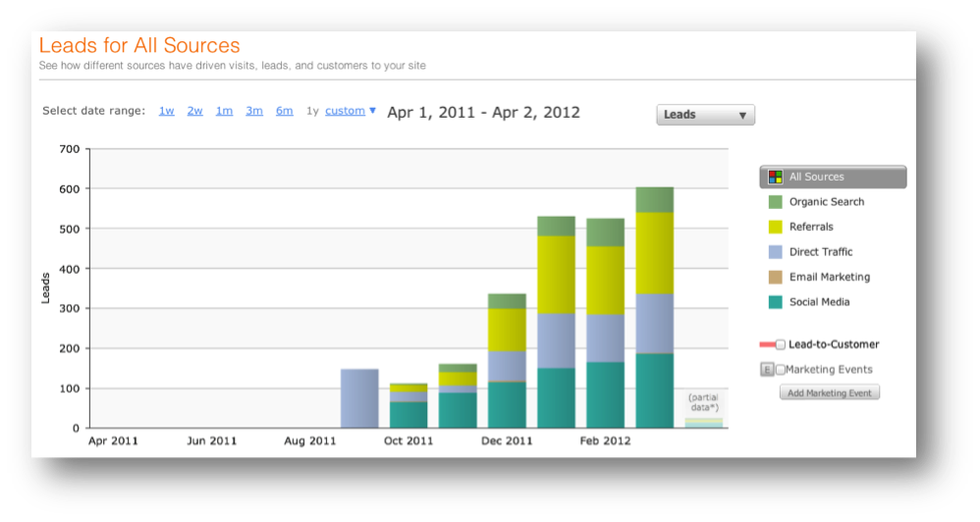Viewport: 980px width, 522px height.
Task: Choose the 1m date range
Action: coord(225,111)
